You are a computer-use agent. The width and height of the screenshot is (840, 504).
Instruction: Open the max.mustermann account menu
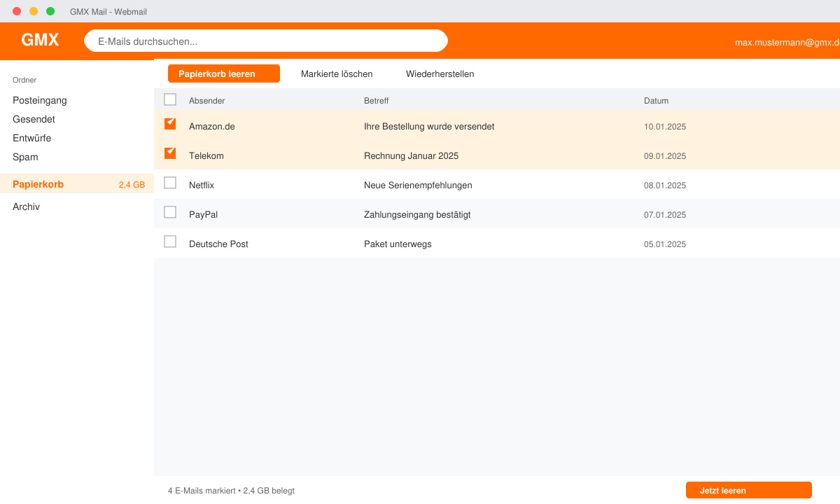click(x=787, y=42)
